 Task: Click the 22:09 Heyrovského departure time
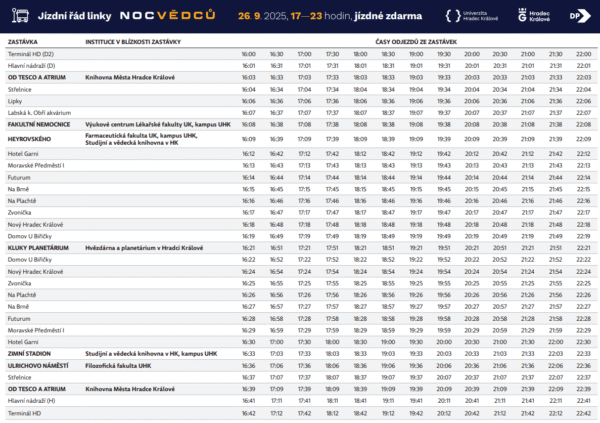click(x=584, y=139)
